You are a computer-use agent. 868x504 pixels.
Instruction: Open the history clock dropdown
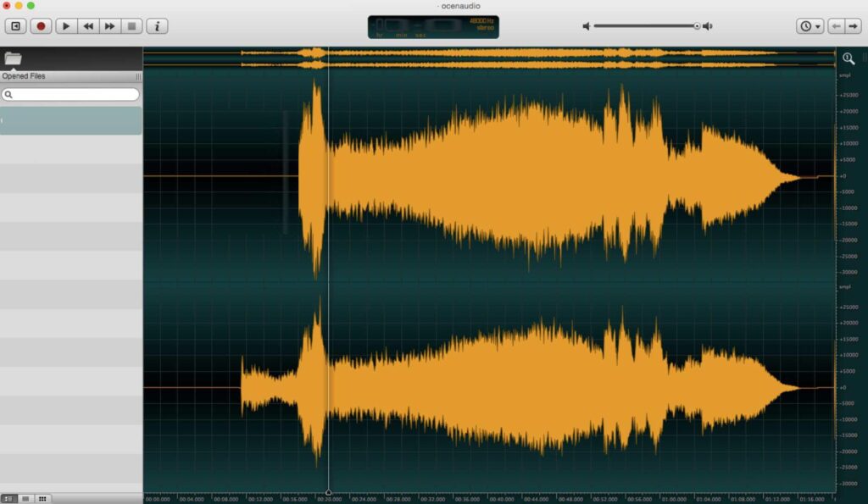[810, 26]
